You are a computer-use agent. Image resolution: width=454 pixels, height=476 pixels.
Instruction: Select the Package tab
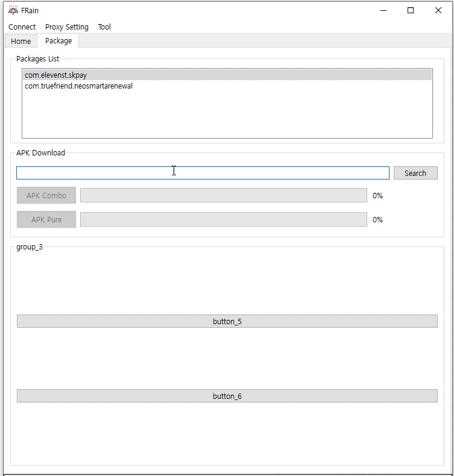point(58,41)
